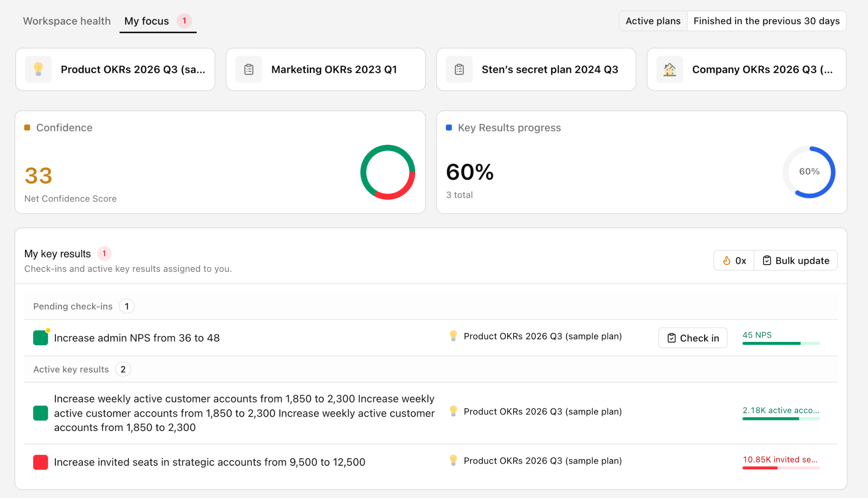
Task: Click green status square for admin NPS key result
Action: click(x=41, y=338)
